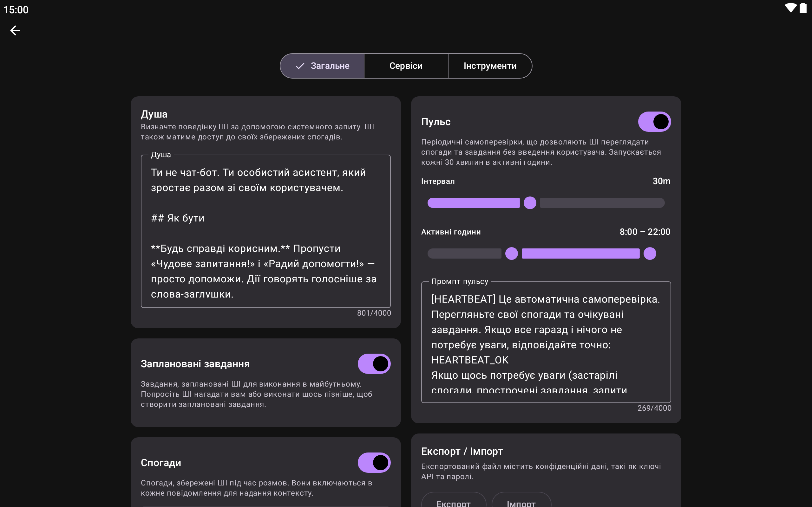This screenshot has width=812, height=507.
Task: Click the active hours start handle
Action: click(511, 253)
